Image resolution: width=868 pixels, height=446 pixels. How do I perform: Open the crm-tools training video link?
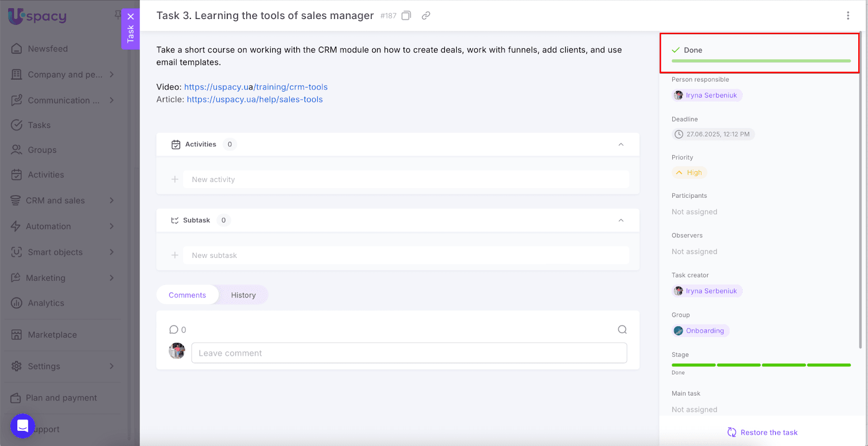(256, 87)
